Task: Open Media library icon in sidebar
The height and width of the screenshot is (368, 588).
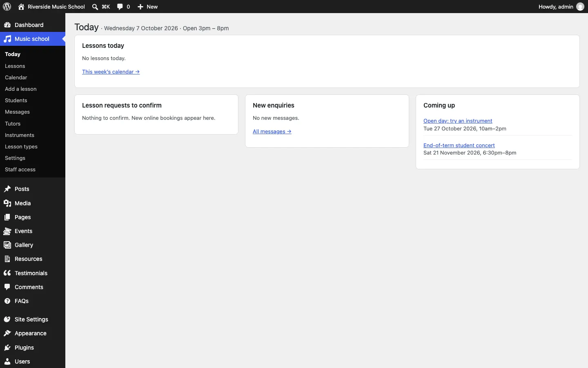Action: click(7, 203)
